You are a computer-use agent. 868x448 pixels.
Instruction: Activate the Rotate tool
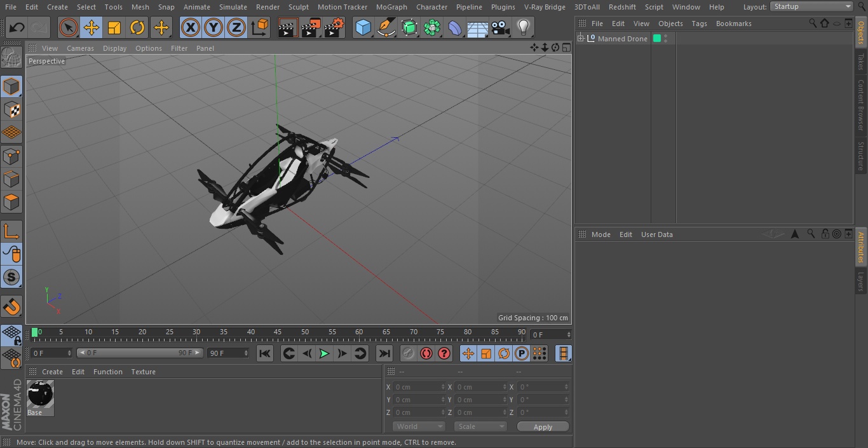(137, 27)
